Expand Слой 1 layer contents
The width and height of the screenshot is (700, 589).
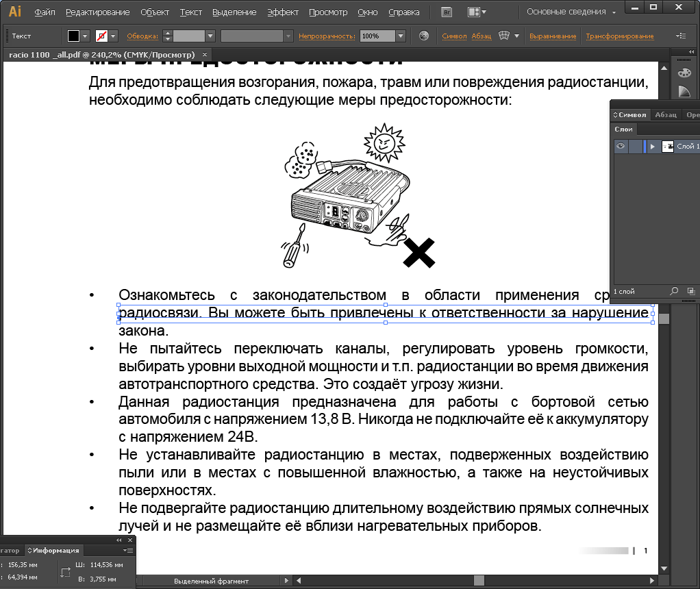[x=653, y=147]
